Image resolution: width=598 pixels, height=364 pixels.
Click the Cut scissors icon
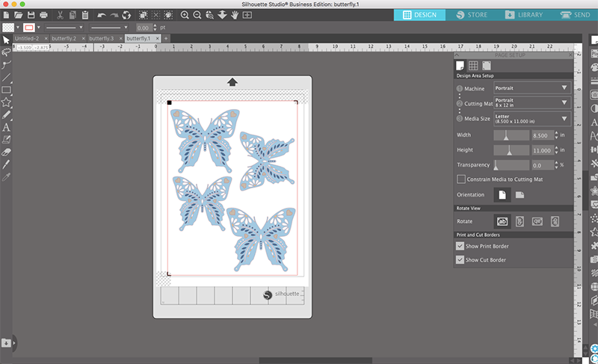(x=60, y=14)
